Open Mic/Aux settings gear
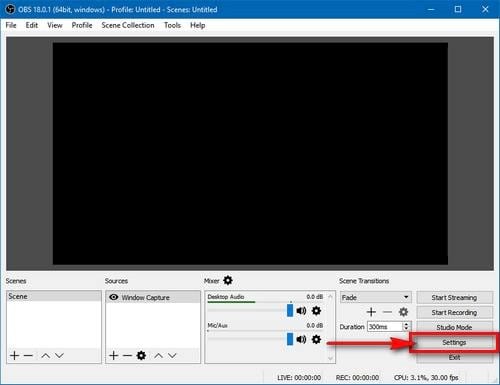 click(x=316, y=339)
